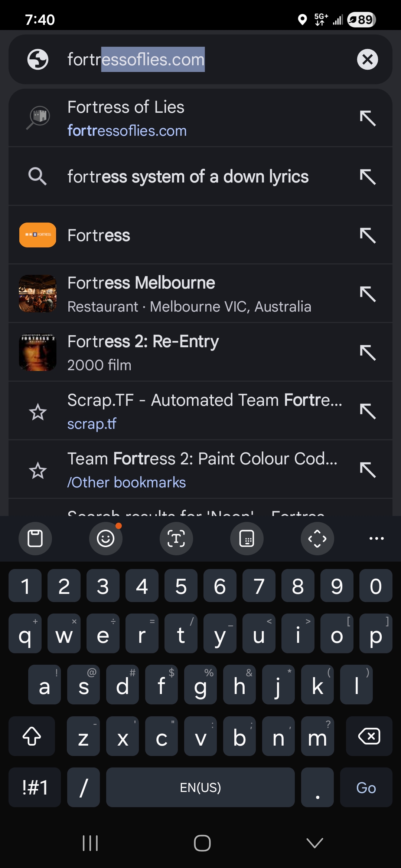The height and width of the screenshot is (868, 401).
Task: Open keyboard clipboard icon
Action: 35,539
